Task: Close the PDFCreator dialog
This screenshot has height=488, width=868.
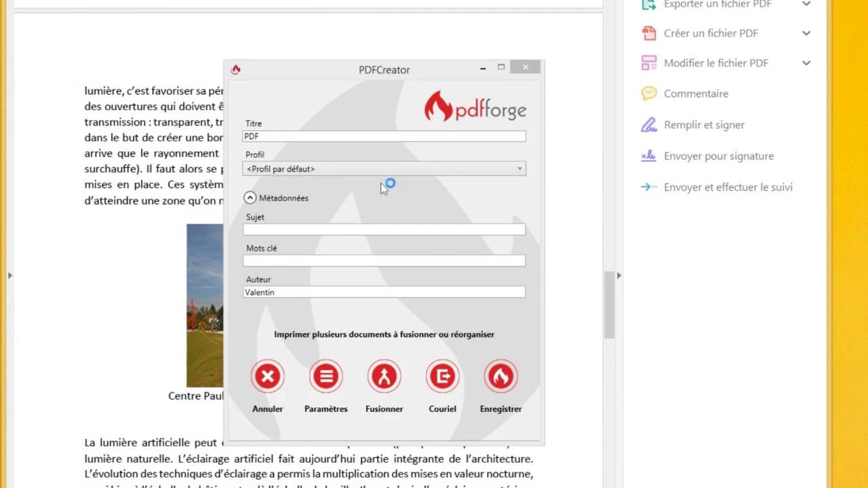Action: click(x=526, y=67)
